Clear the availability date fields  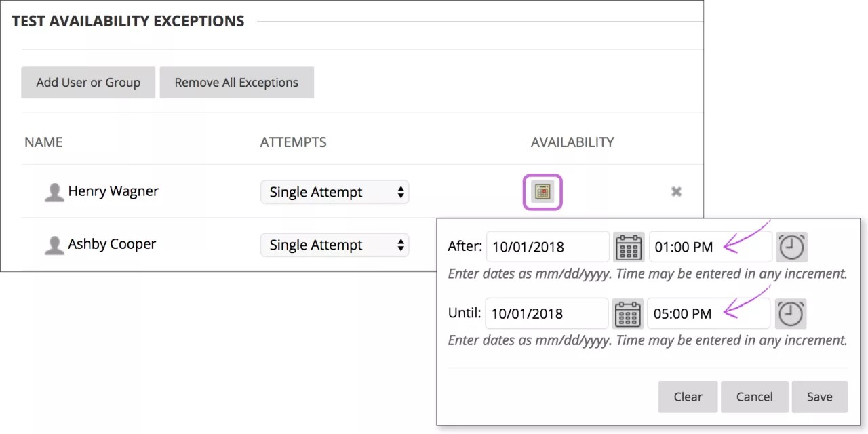point(688,397)
